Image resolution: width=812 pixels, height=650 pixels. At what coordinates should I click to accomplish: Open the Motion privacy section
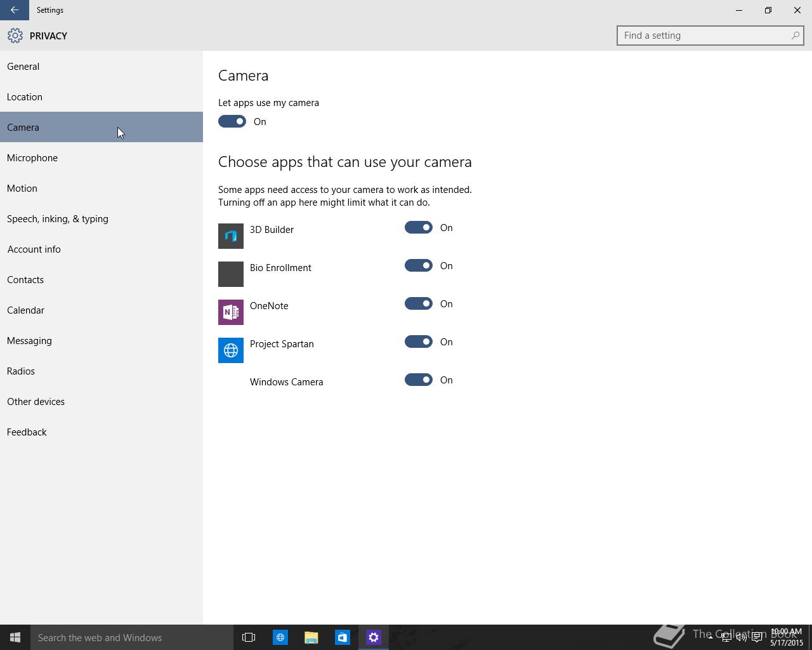(101, 188)
